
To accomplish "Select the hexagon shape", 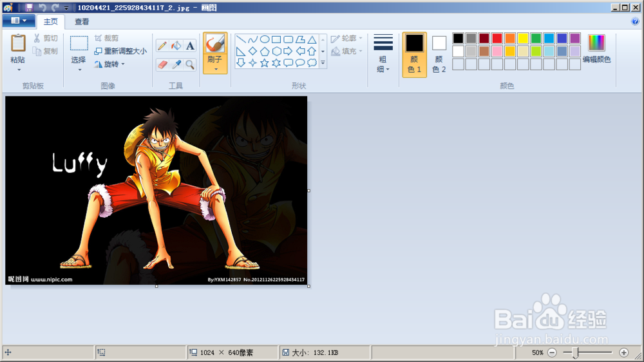I will pos(276,52).
